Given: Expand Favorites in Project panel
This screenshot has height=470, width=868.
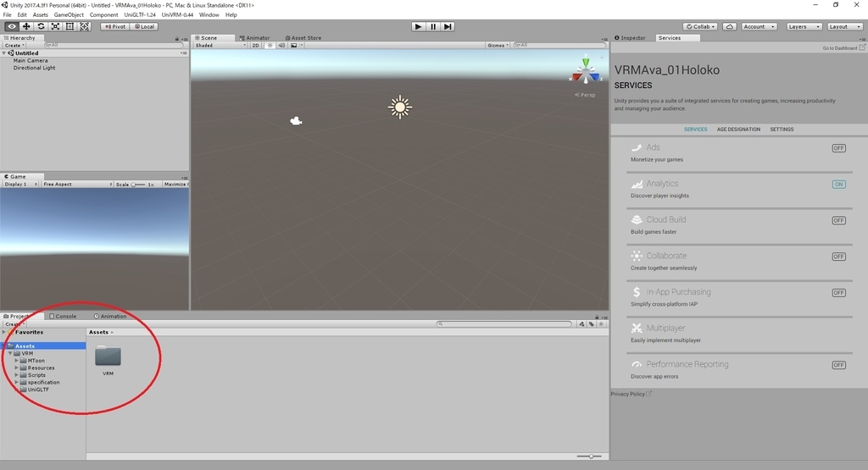Looking at the screenshot, I should pos(4,332).
